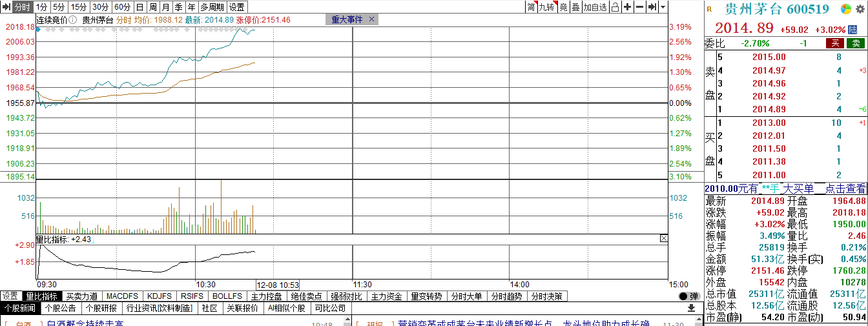The image size is (868, 326).
Task: Open the 个股公告 news tab
Action: 63,308
